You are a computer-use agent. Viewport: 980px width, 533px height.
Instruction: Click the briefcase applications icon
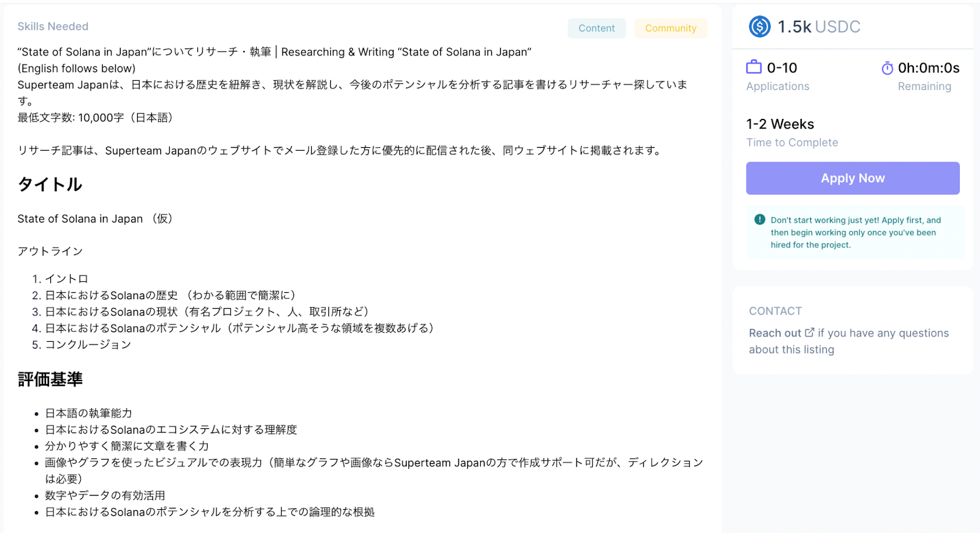pos(754,67)
